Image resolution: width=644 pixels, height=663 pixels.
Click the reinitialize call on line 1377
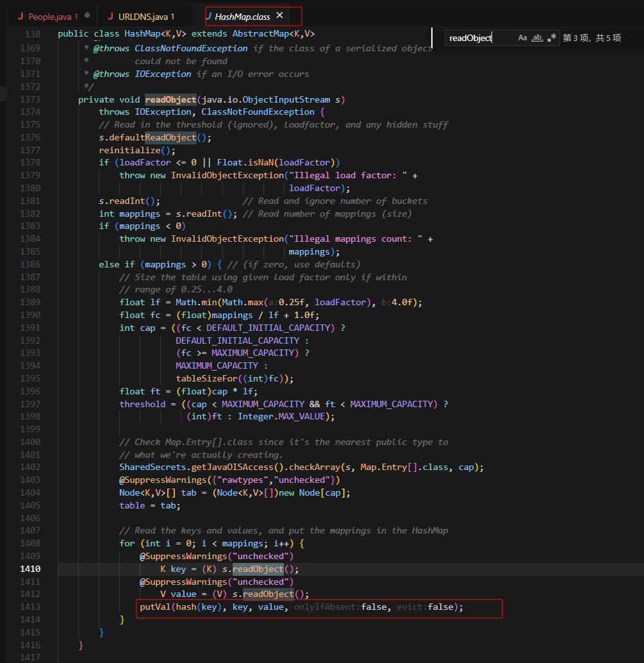click(x=127, y=150)
